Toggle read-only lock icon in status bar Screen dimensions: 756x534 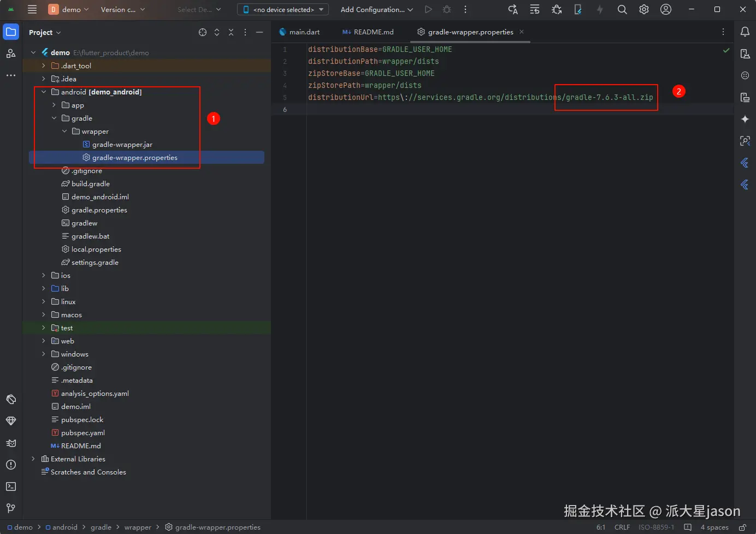pyautogui.click(x=743, y=527)
